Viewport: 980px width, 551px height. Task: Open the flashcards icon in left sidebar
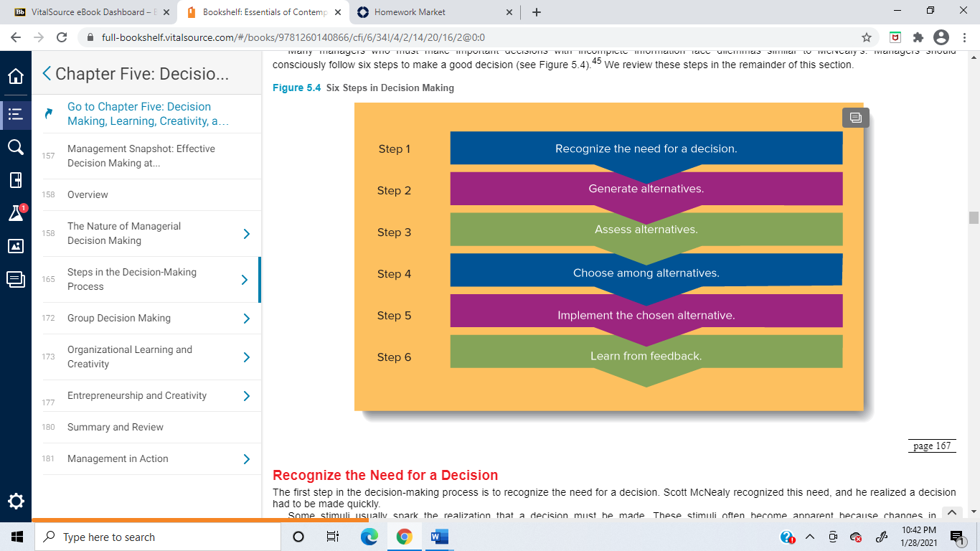16,280
